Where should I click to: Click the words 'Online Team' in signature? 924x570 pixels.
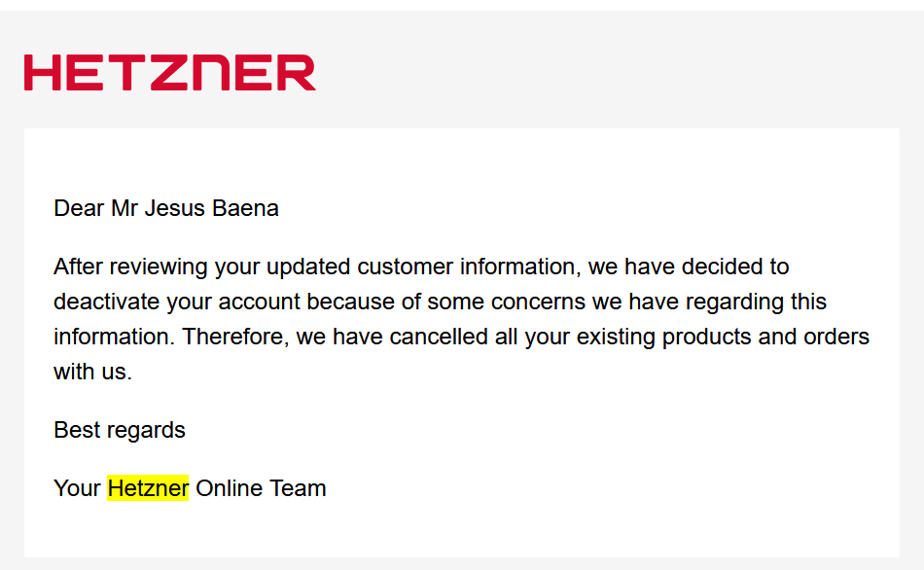[x=261, y=488]
